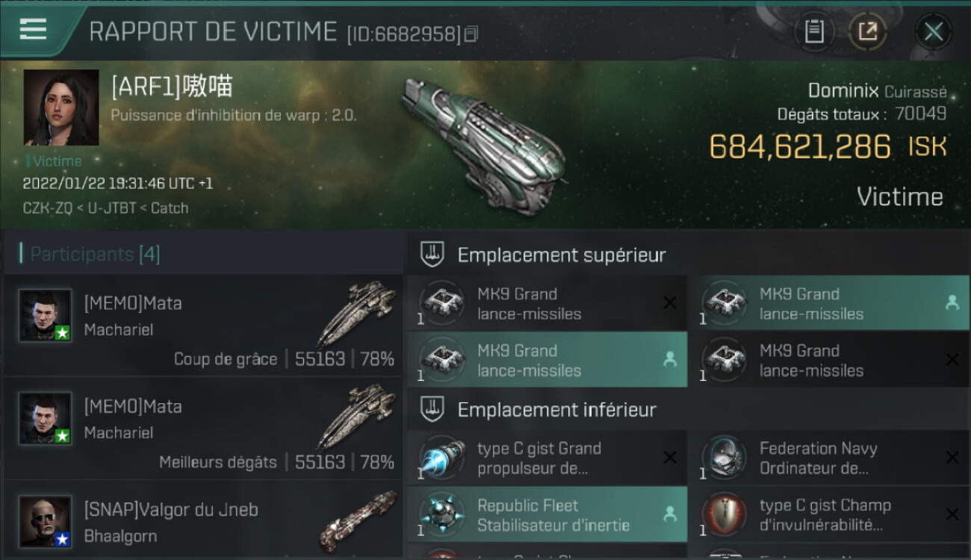View victim's character portrait
This screenshot has height=560, width=971.
click(x=61, y=108)
